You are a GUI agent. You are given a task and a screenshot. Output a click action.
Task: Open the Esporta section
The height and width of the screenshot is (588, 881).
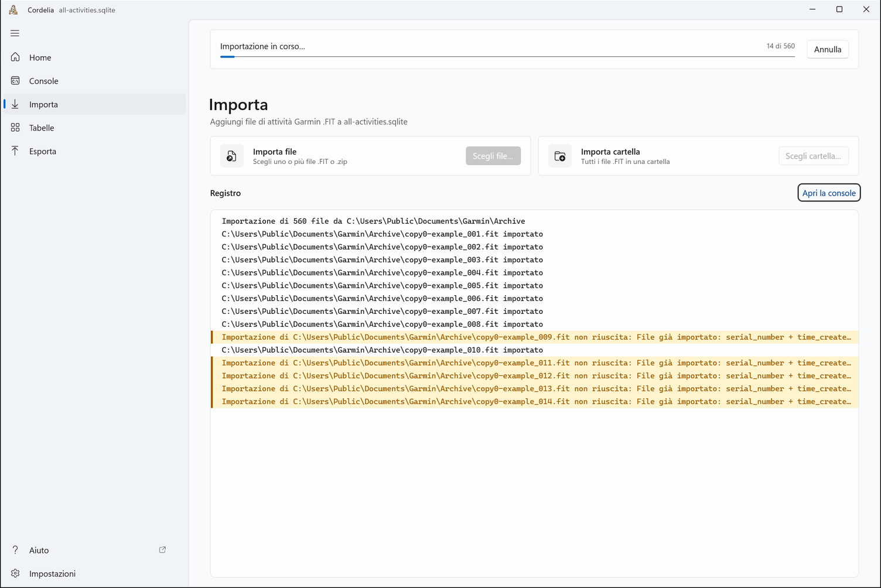[95, 151]
